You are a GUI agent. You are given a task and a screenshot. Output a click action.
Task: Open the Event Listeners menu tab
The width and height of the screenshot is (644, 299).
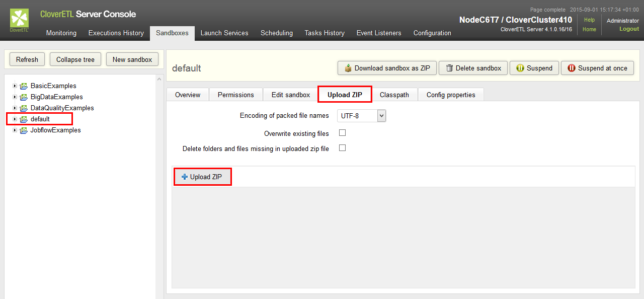pyautogui.click(x=379, y=33)
